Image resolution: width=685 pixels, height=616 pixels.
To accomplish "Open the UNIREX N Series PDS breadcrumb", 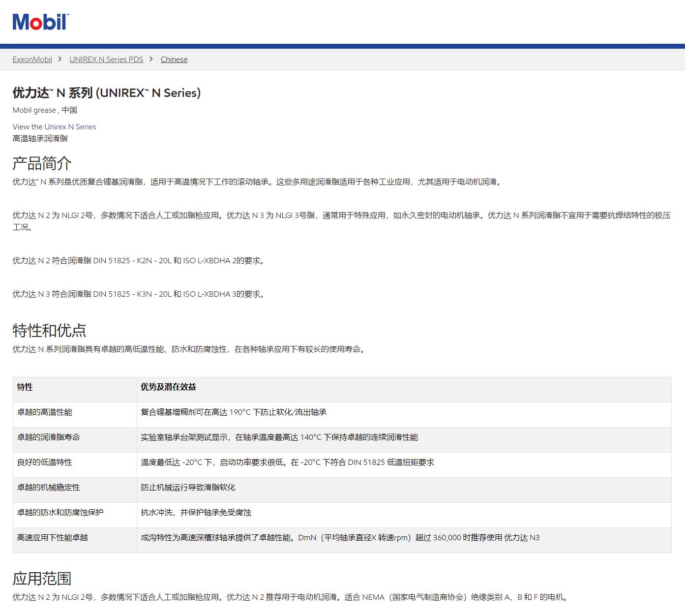I will tap(106, 60).
